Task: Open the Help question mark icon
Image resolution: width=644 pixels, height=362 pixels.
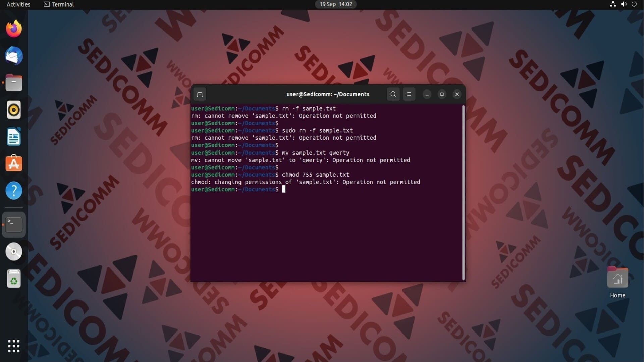Action: pyautogui.click(x=14, y=191)
